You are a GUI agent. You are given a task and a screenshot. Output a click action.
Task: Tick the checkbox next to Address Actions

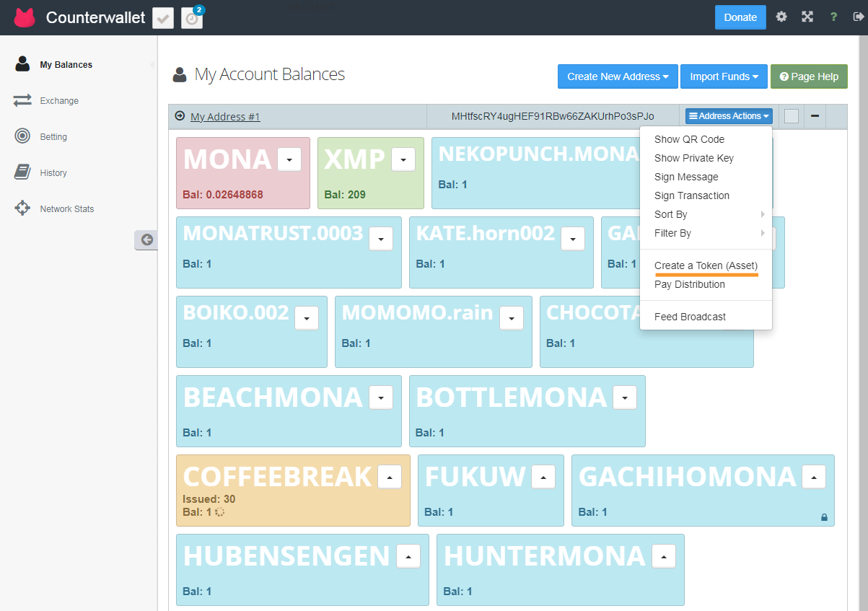point(792,116)
